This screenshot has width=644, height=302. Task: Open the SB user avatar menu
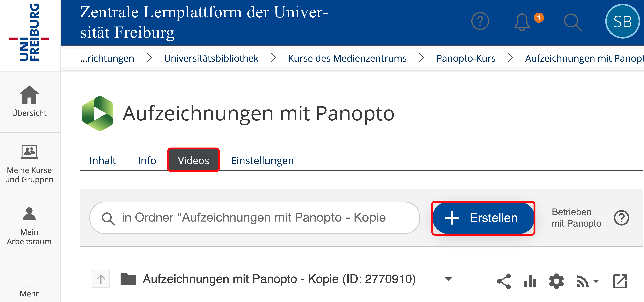pos(622,22)
